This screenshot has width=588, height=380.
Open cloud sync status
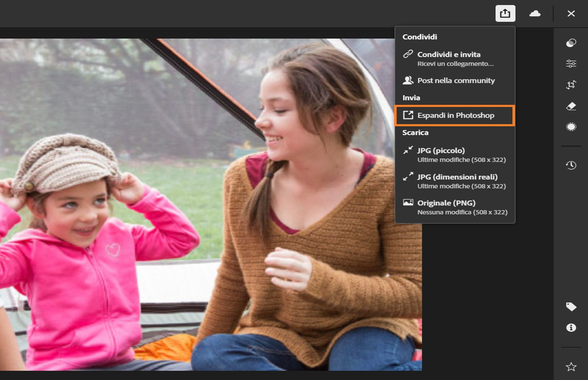tap(535, 14)
